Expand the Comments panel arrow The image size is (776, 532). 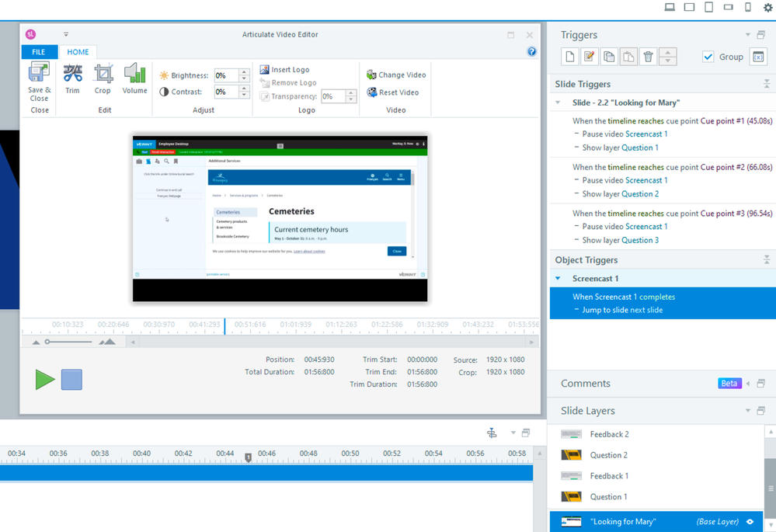(748, 384)
